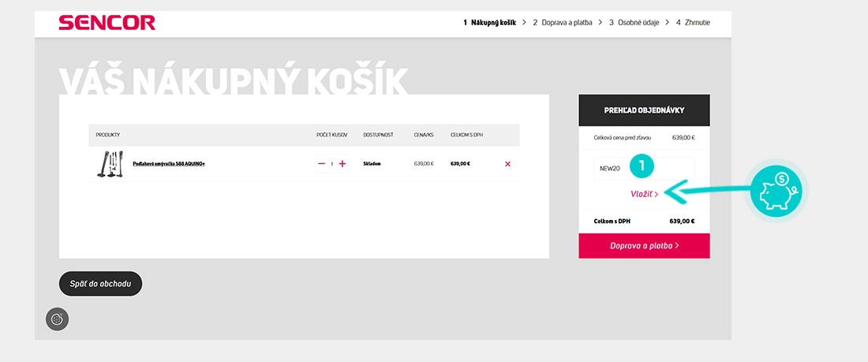Open the Podlahová umývačka S88 AQUINO+ link

(169, 164)
